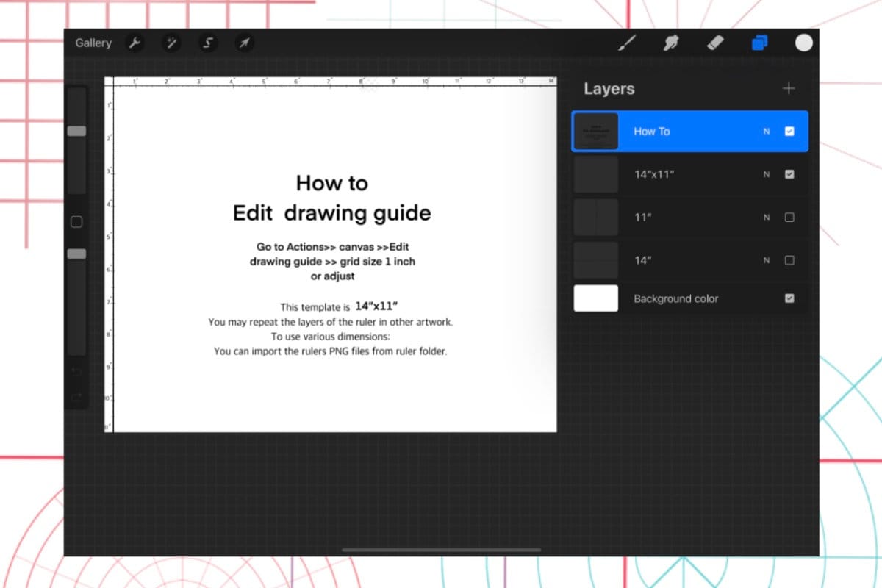Open the Gallery
This screenshot has width=882, height=588.
pyautogui.click(x=93, y=43)
